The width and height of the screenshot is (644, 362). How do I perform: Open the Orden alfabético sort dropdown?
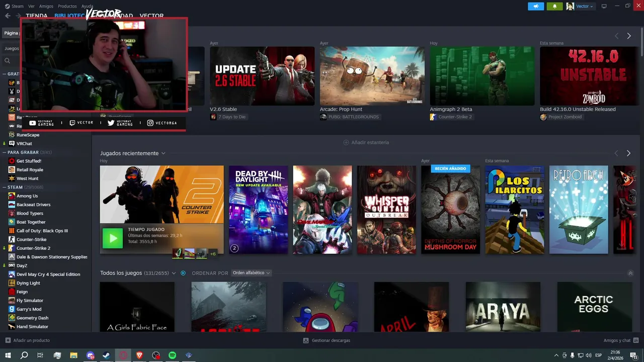pos(252,273)
